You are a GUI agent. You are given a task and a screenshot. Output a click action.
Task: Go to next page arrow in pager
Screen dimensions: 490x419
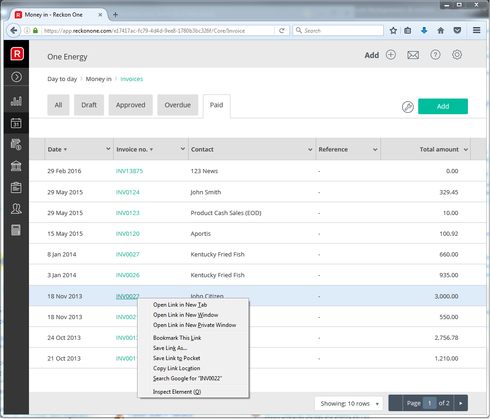pyautogui.click(x=461, y=403)
